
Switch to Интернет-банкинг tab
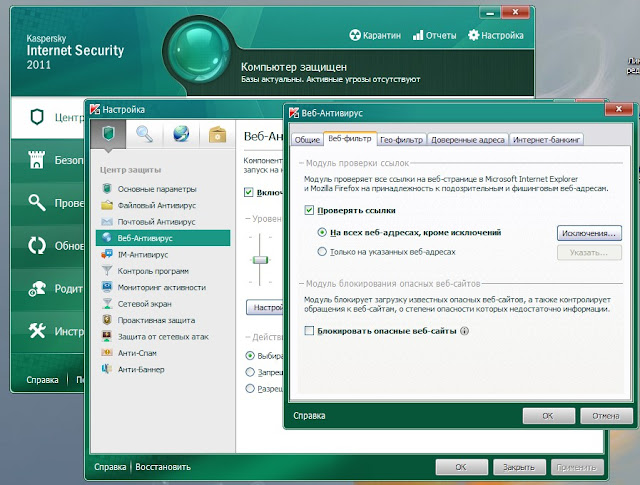point(547,140)
